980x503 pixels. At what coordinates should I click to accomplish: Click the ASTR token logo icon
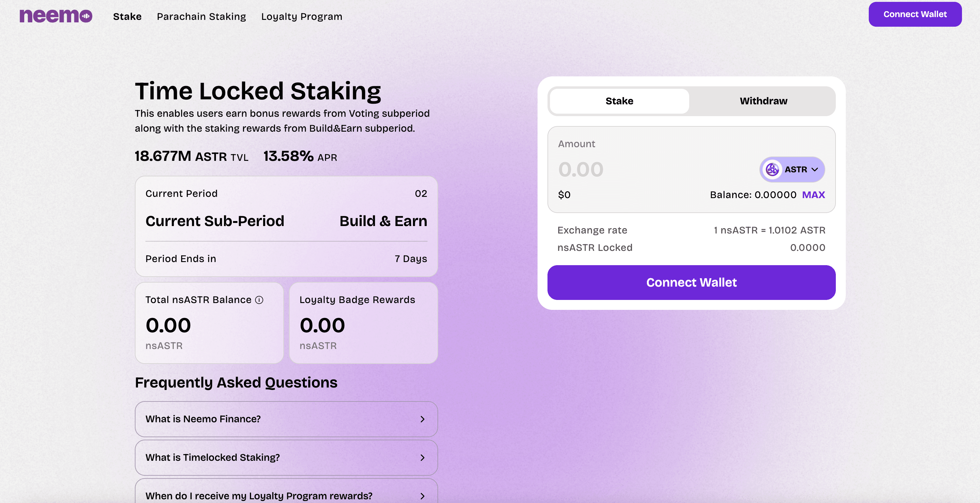coord(772,170)
